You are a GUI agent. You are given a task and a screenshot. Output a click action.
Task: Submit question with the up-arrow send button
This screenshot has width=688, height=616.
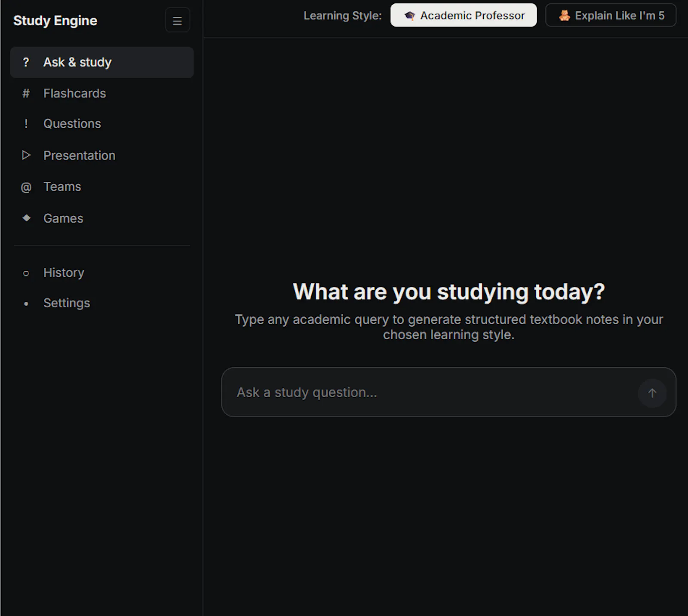pos(652,392)
